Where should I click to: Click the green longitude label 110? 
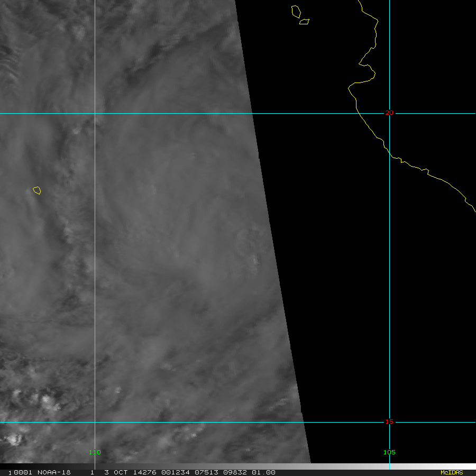(95, 452)
